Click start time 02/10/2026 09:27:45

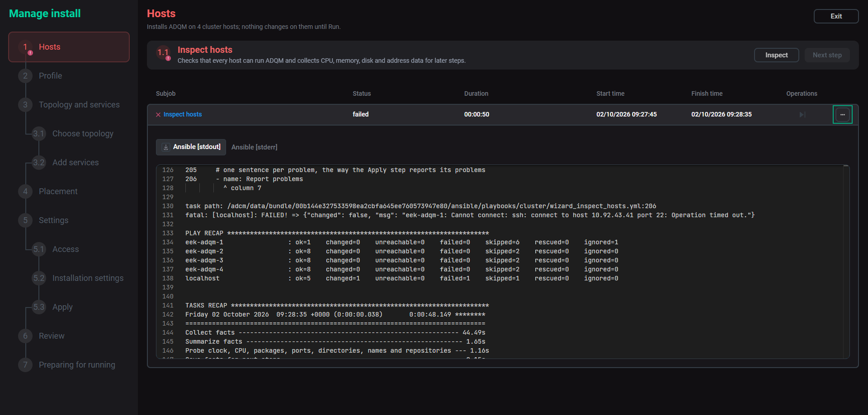pos(627,115)
